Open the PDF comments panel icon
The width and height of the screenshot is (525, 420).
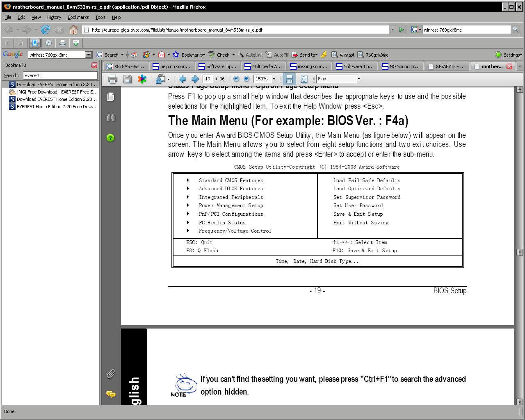(110, 394)
